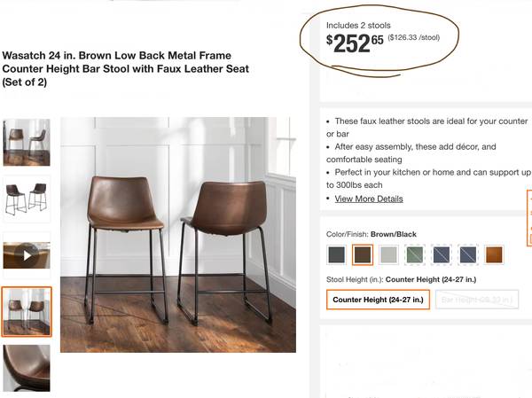Pick the first navy blue color swatch
This screenshot has height=398, width=532.
[x=441, y=254]
